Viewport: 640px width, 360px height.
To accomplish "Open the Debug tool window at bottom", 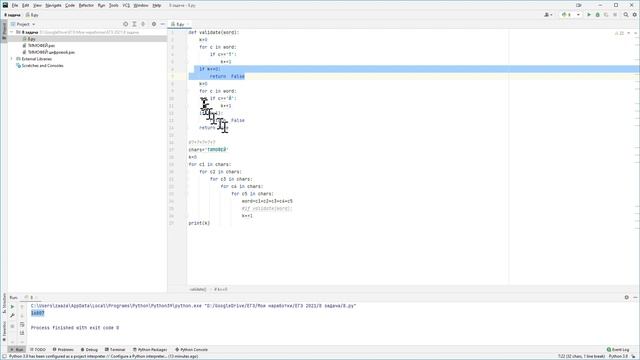I will tap(89, 350).
